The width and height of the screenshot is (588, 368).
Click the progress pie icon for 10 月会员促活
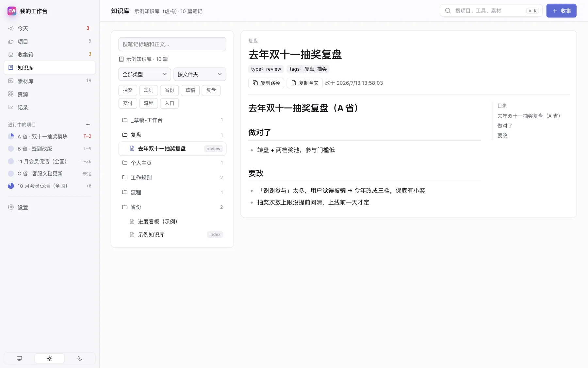(11, 186)
